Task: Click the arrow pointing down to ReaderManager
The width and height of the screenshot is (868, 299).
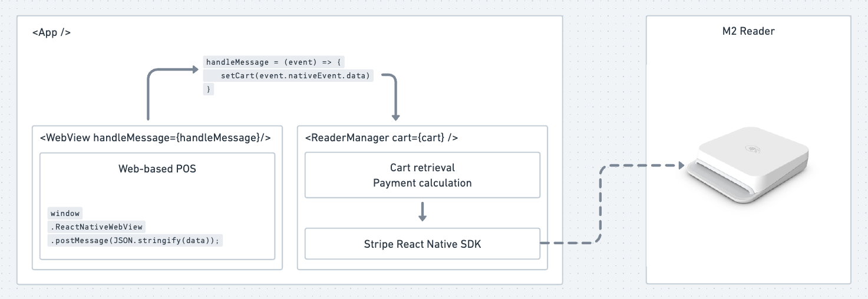Action: click(x=395, y=97)
